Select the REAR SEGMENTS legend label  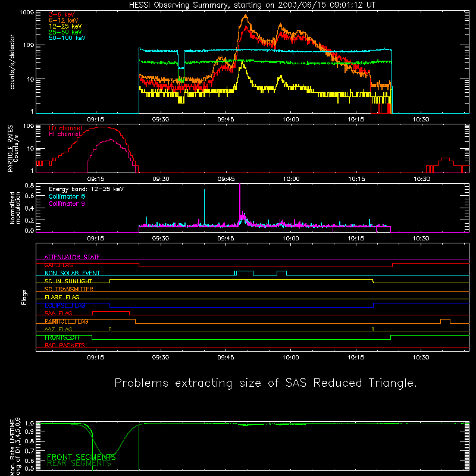[x=79, y=464]
